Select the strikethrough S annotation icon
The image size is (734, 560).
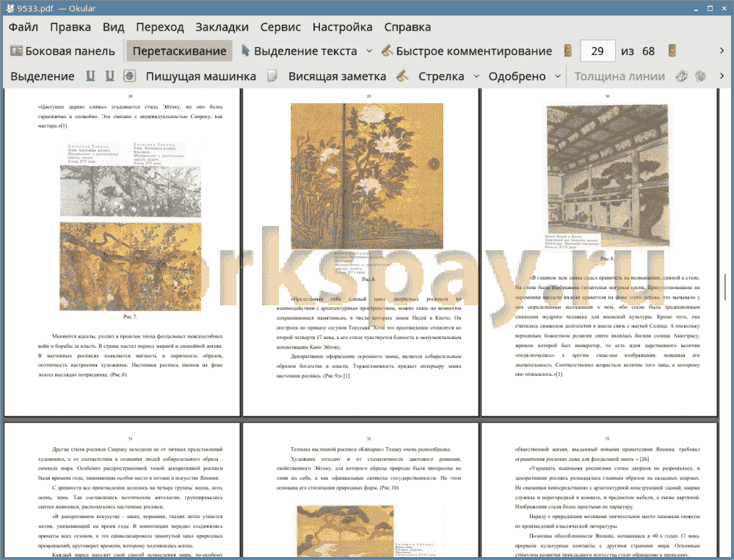pyautogui.click(x=129, y=76)
